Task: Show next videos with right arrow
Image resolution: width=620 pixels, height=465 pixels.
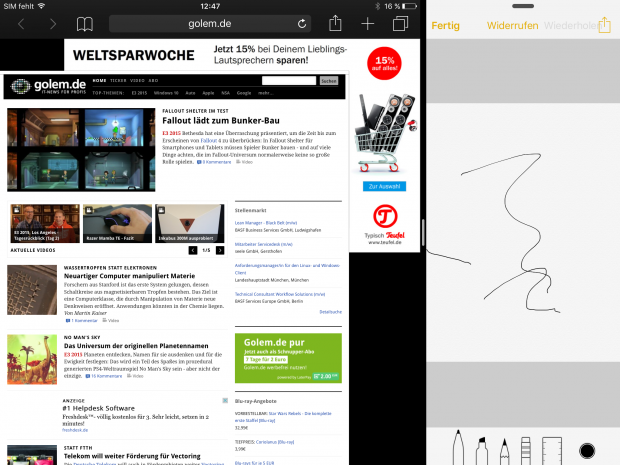Action: click(220, 250)
